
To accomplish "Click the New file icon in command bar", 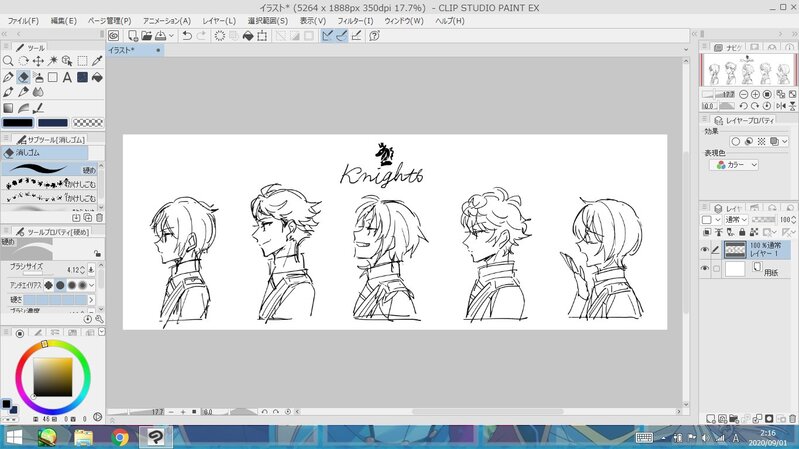I will point(132,36).
